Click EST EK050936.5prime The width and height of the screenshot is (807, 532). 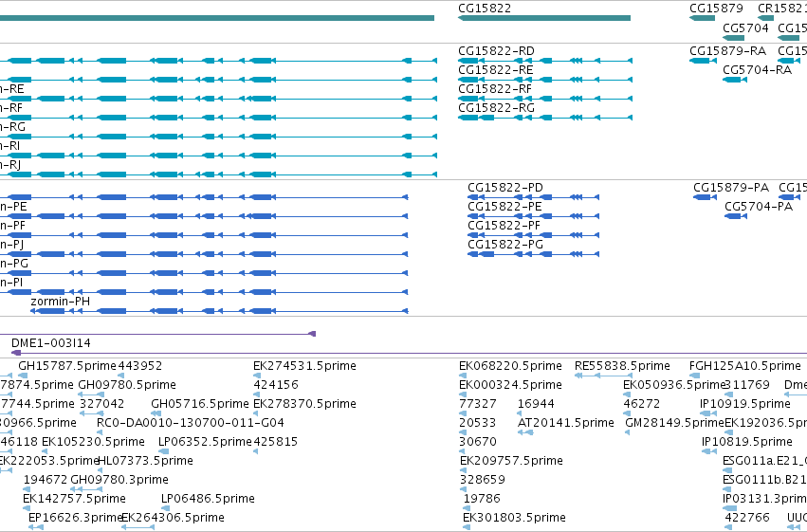point(673,385)
